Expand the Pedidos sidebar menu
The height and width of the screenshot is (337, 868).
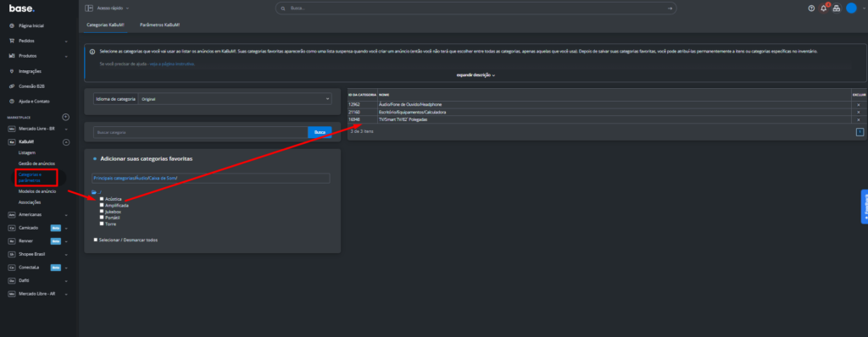[66, 41]
